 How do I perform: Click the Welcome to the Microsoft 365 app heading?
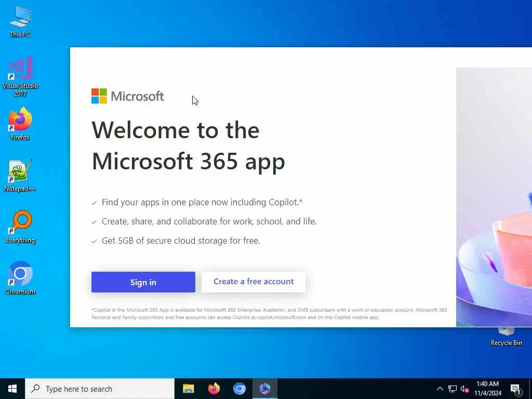click(188, 145)
